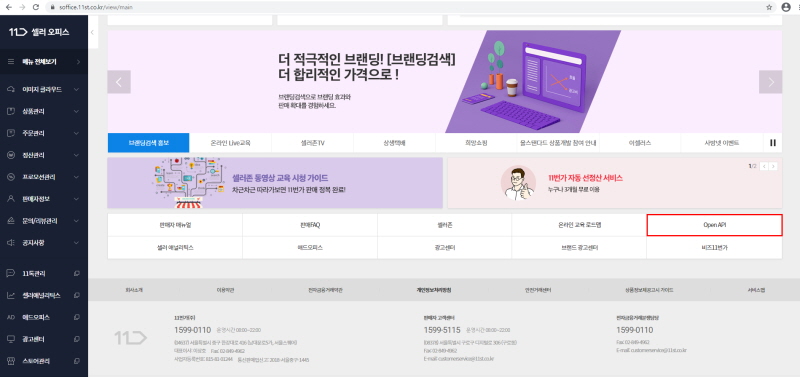Pause the banner rotation with the pause button
The width and height of the screenshot is (800, 377).
click(772, 143)
